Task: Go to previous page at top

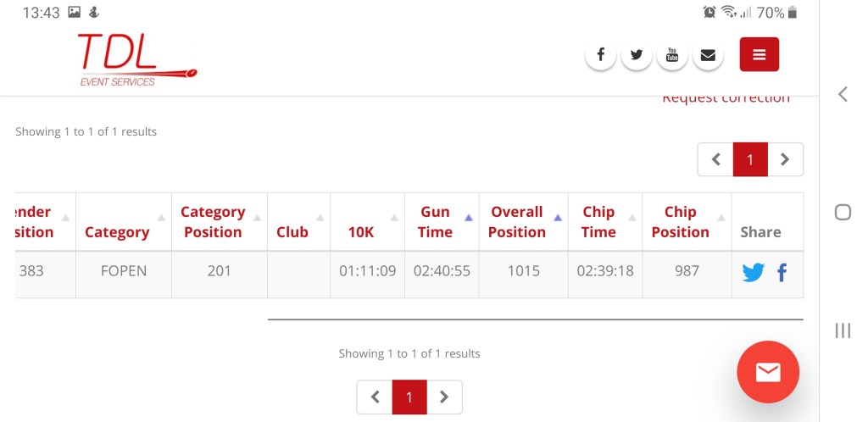Action: [715, 159]
